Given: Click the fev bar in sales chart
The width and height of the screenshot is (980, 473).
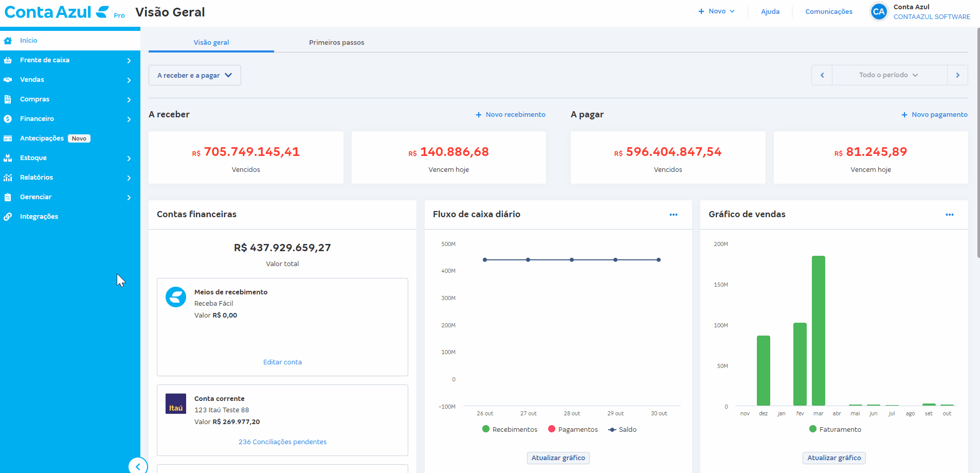Looking at the screenshot, I should 800,364.
